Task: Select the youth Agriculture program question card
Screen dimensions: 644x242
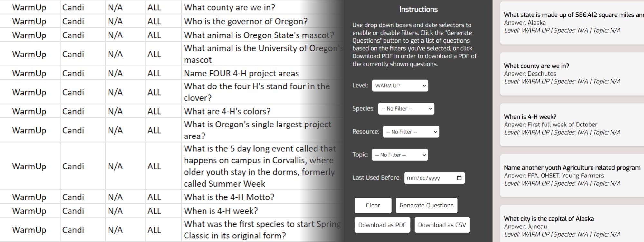Action: coord(572,176)
